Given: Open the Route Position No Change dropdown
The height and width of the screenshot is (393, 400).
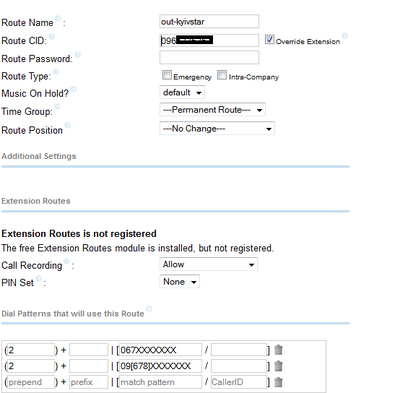Looking at the screenshot, I should 217,129.
